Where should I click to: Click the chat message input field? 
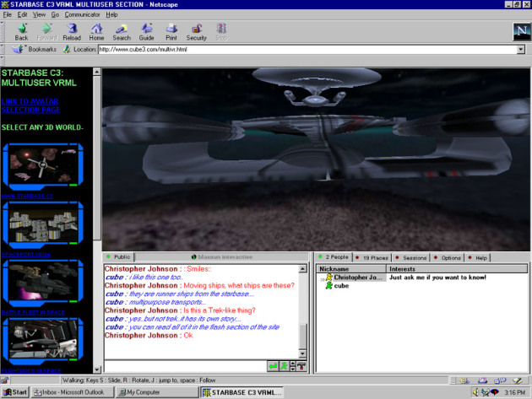pyautogui.click(x=185, y=366)
